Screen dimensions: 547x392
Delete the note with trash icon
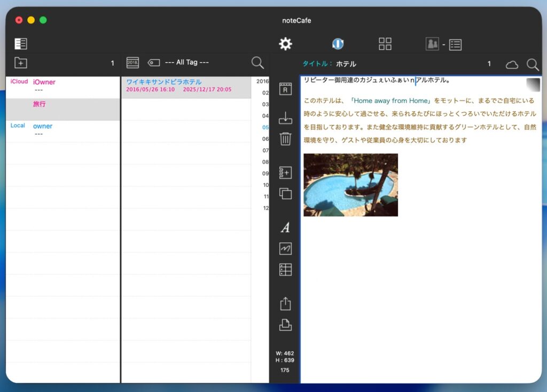coord(286,139)
